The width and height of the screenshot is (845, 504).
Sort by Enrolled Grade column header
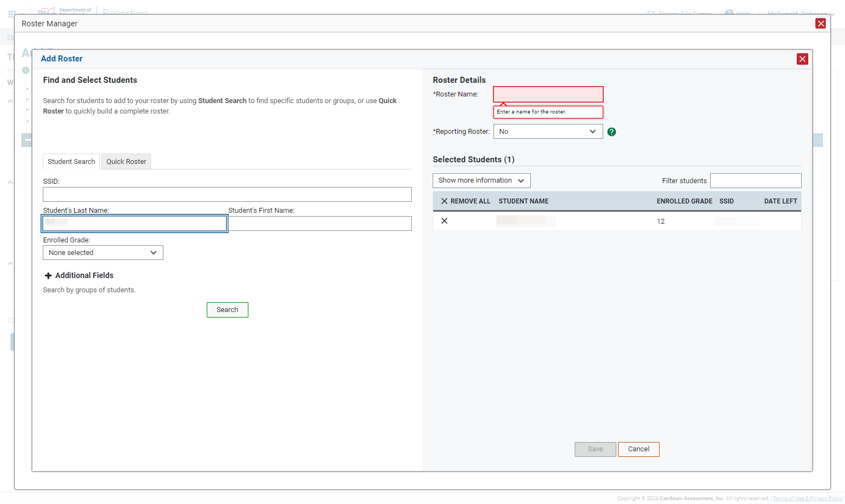[684, 201]
